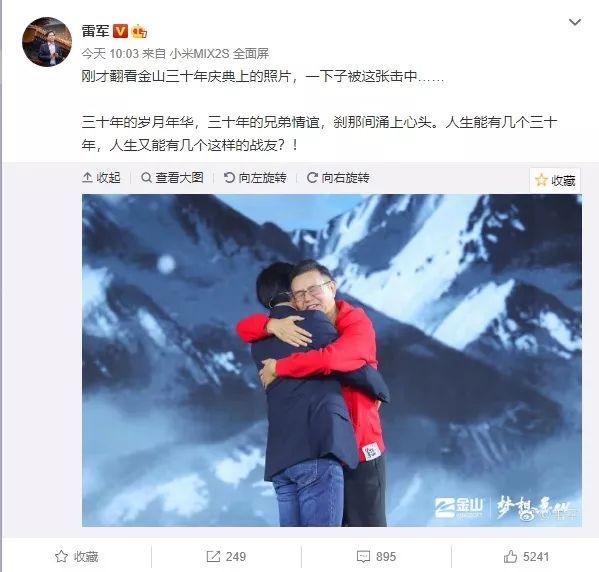Open the 小米MIX2S 全面屏 source link

[x=219, y=53]
